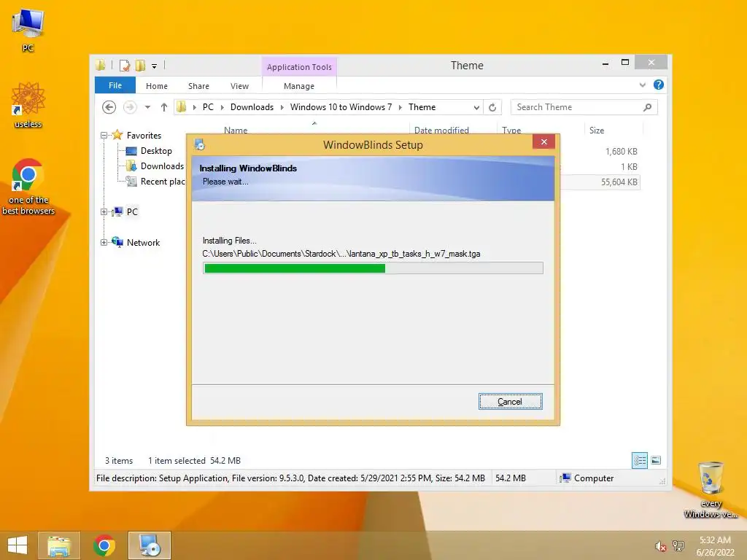Click the search magnifier icon
Image resolution: width=747 pixels, height=560 pixels.
[x=647, y=107]
